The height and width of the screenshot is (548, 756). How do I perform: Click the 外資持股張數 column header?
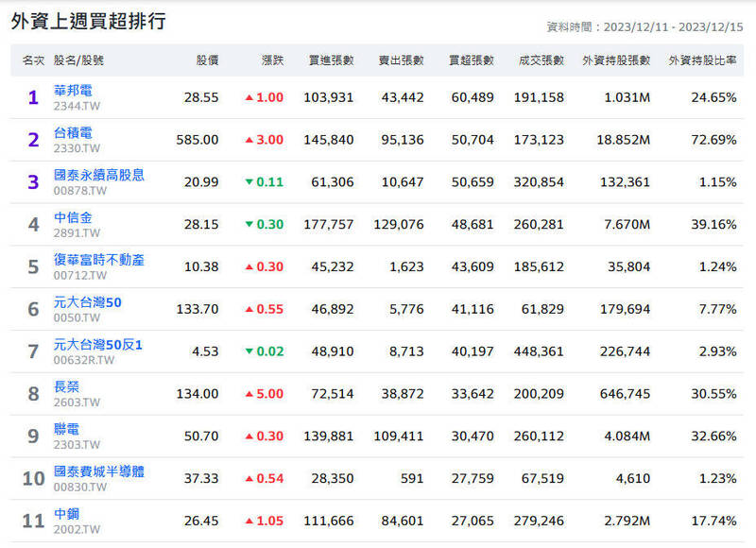(x=616, y=60)
